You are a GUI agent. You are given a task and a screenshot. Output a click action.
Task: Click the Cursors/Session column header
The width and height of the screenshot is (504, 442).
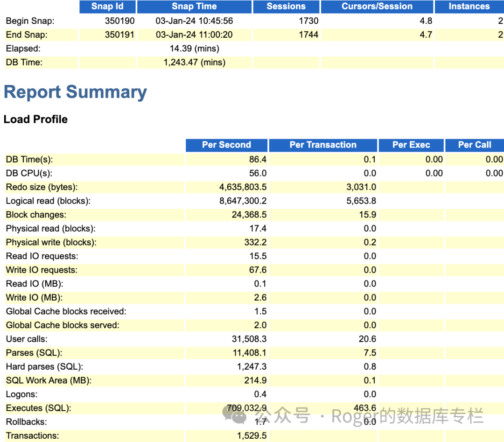click(377, 7)
